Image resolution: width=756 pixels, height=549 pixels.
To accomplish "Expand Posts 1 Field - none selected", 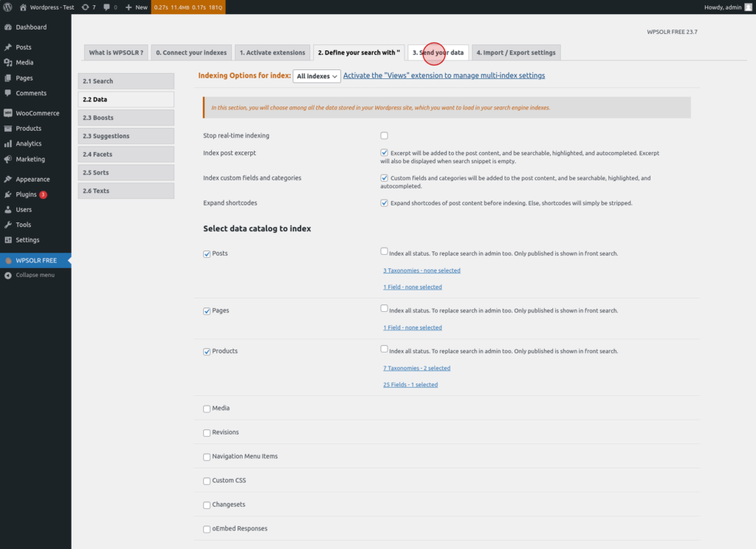I will pos(413,287).
